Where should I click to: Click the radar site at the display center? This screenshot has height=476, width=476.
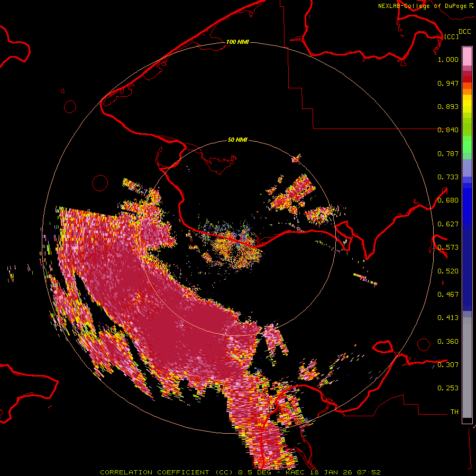[x=239, y=237]
